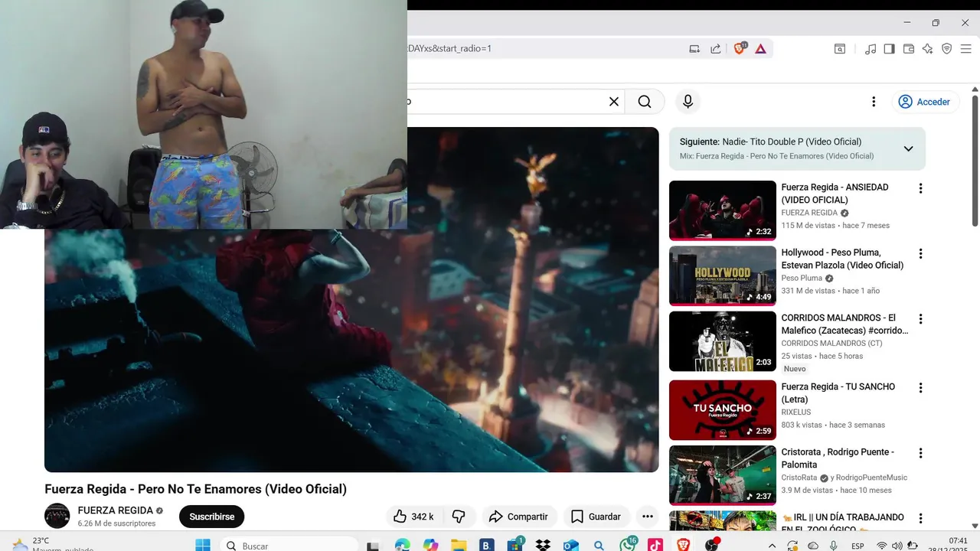Open Brave Rewards triangle icon
The height and width of the screenshot is (551, 980).
click(760, 48)
